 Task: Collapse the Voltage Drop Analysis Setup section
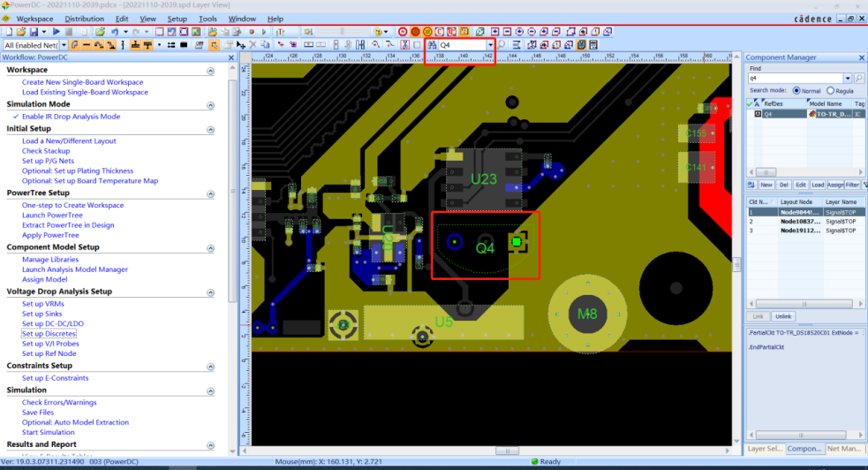click(x=210, y=292)
